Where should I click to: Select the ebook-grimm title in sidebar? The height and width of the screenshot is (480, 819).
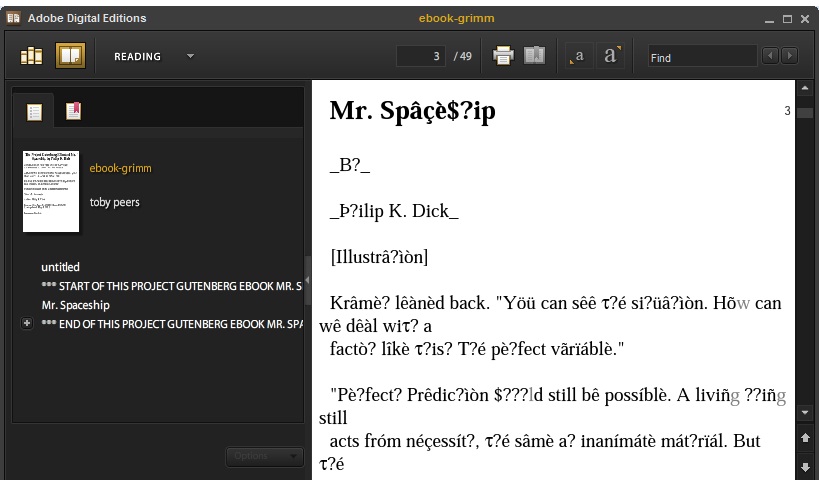[121, 168]
